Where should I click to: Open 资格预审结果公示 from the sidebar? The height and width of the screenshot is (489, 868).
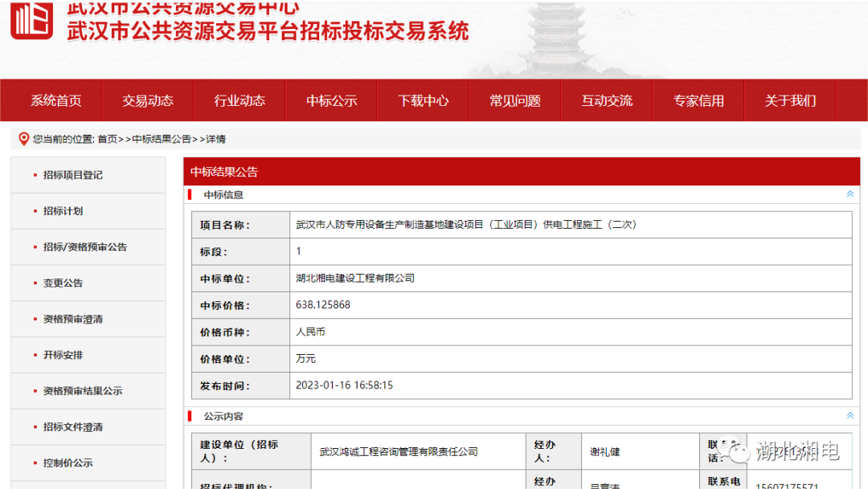83,391
